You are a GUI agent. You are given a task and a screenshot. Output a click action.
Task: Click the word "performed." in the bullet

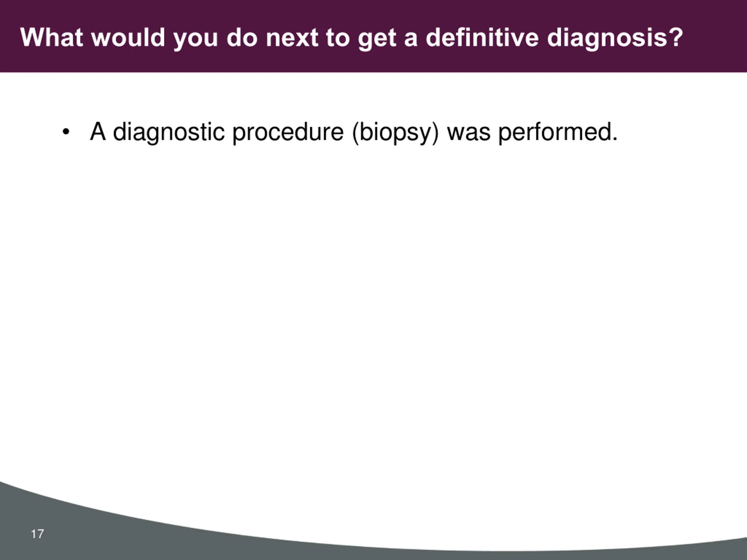point(558,132)
